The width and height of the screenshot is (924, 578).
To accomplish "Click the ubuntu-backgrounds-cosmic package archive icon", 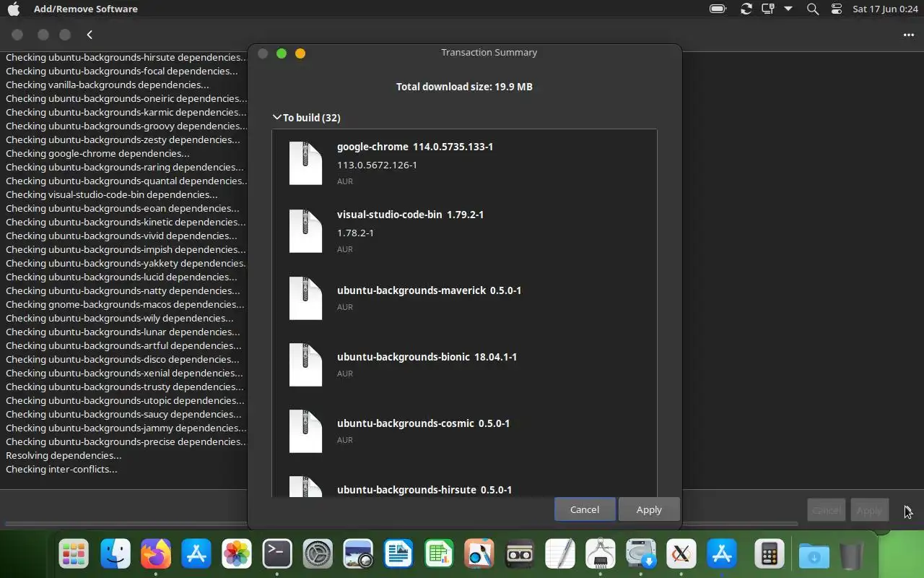I will click(x=305, y=431).
